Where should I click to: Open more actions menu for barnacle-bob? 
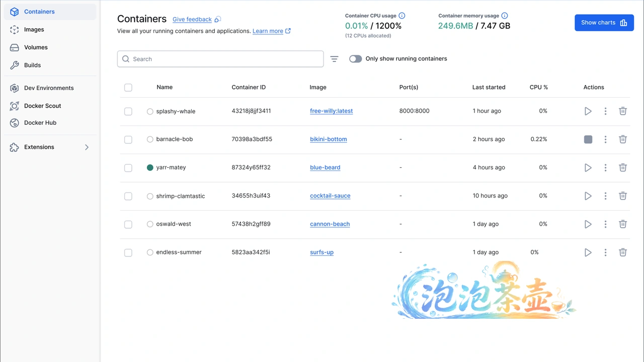pos(605,139)
